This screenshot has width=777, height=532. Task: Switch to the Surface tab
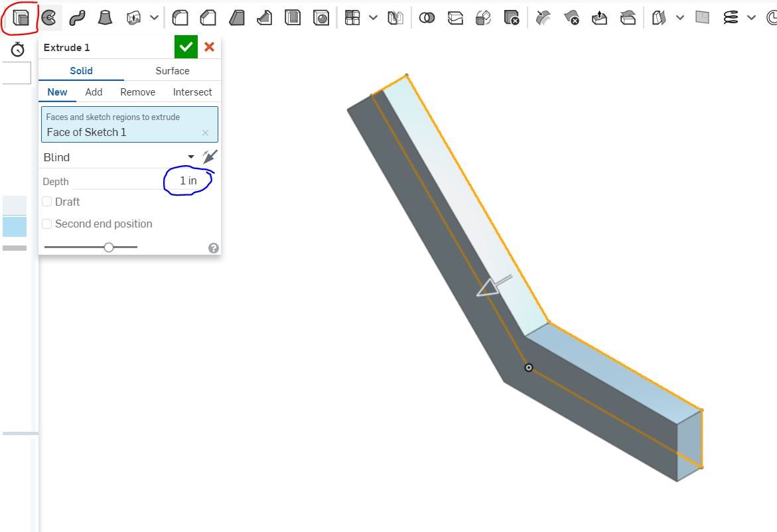172,70
